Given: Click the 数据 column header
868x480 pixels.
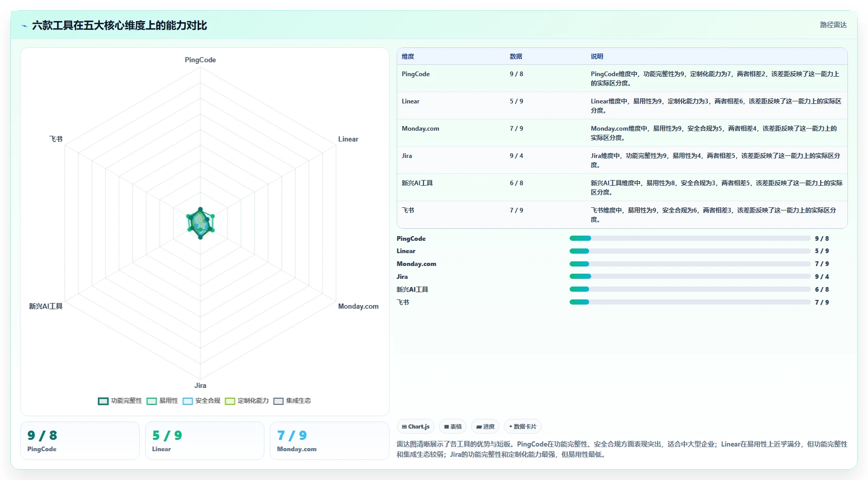Looking at the screenshot, I should pyautogui.click(x=516, y=57).
